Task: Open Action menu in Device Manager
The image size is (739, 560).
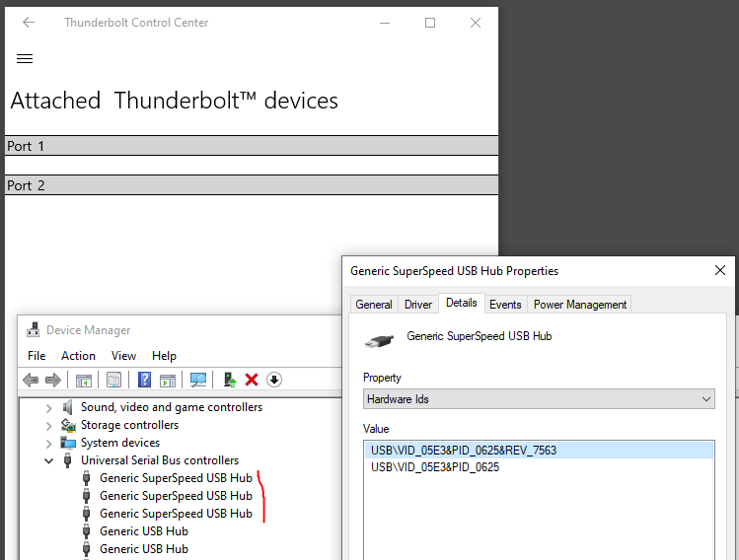Action: (78, 356)
